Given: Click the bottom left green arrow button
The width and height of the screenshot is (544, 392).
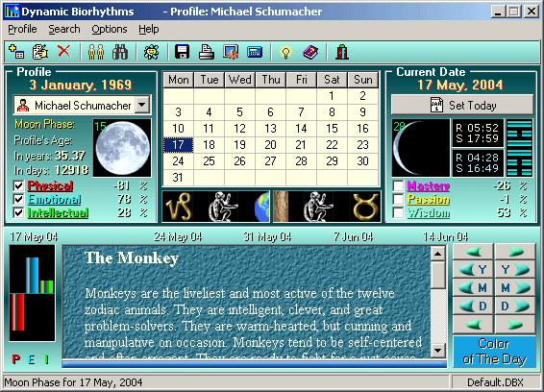Looking at the screenshot, I should (473, 325).
